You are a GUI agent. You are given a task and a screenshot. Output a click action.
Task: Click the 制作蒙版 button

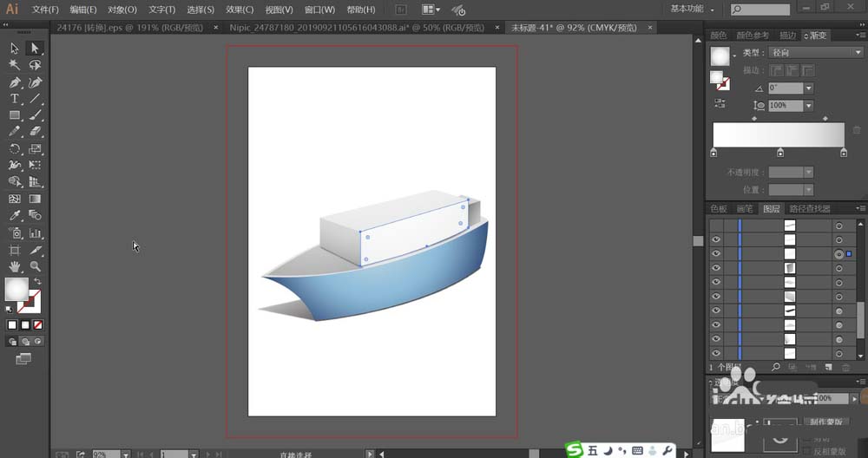coord(826,422)
